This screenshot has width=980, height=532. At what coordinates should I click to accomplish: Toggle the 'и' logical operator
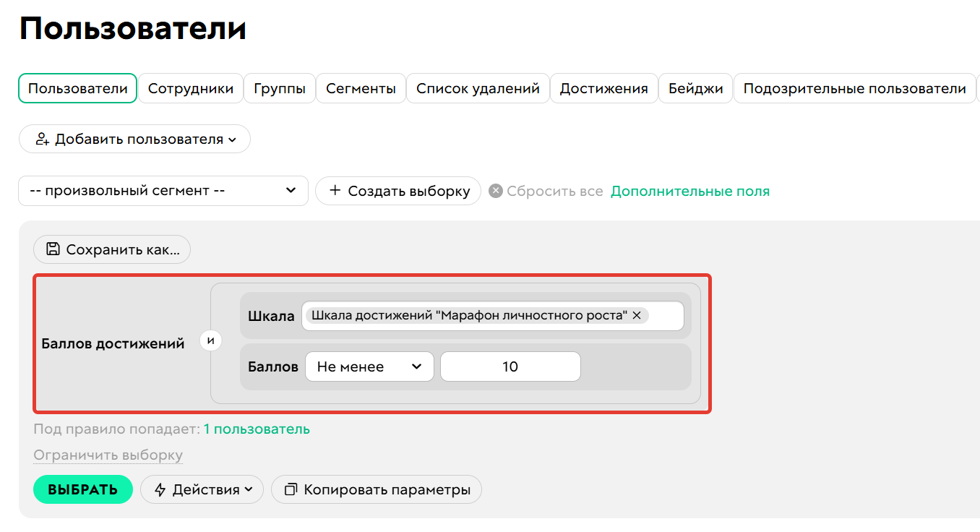click(211, 341)
